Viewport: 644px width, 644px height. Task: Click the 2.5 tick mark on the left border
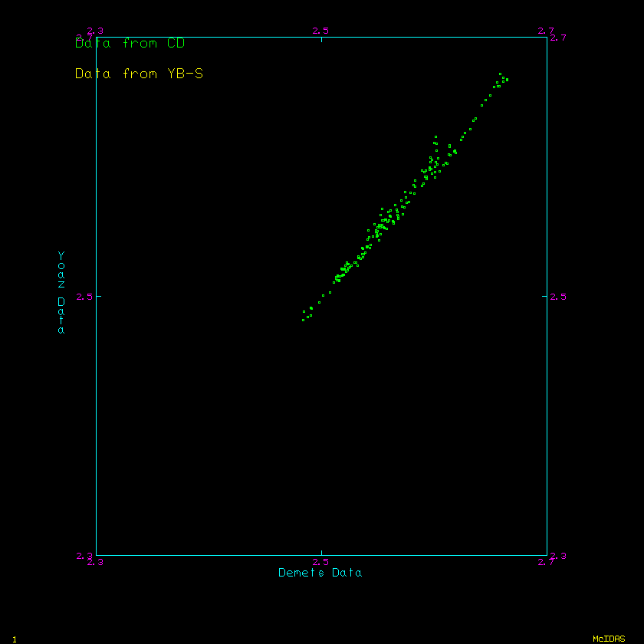pos(99,296)
